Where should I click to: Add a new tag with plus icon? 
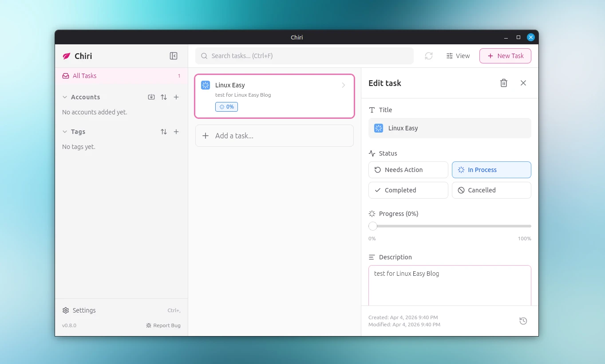[x=176, y=132]
